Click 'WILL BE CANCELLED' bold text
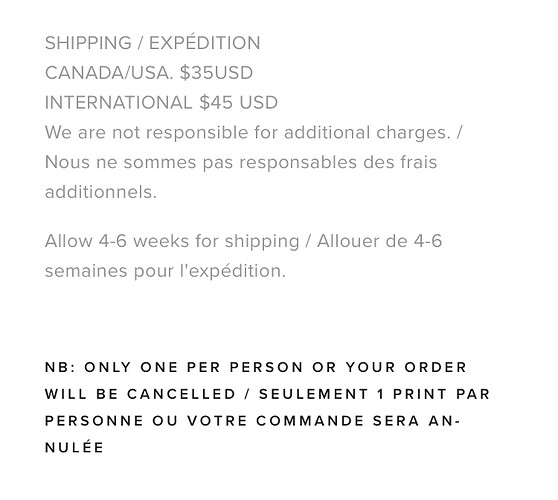Image resolution: width=558 pixels, height=500 pixels. 140,394
